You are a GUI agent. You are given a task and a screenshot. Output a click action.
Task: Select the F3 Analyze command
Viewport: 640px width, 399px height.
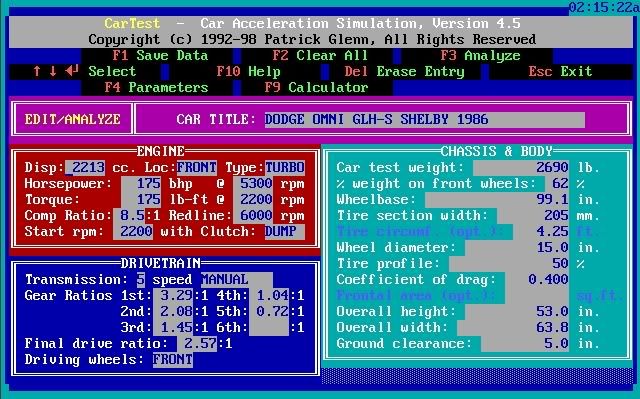[480, 55]
